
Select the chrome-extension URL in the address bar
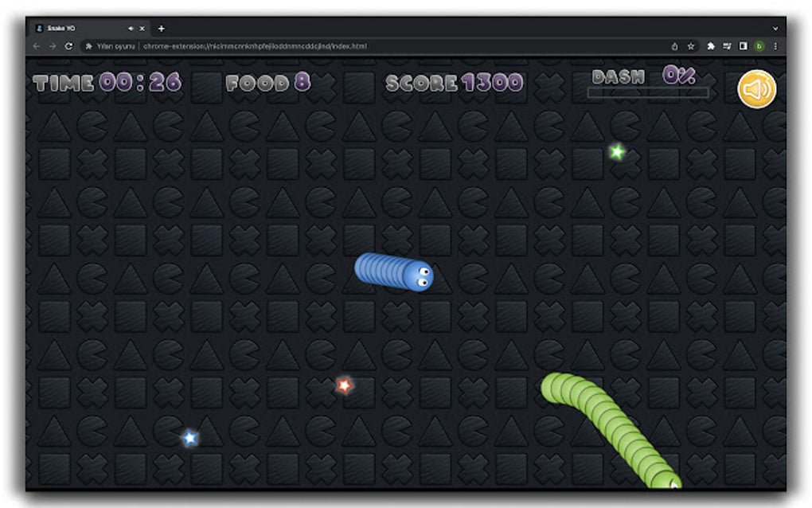coord(255,45)
